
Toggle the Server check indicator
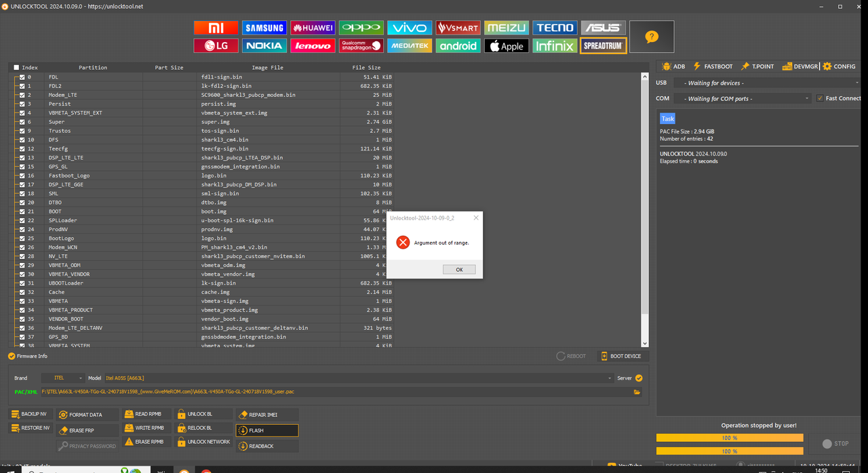click(639, 378)
